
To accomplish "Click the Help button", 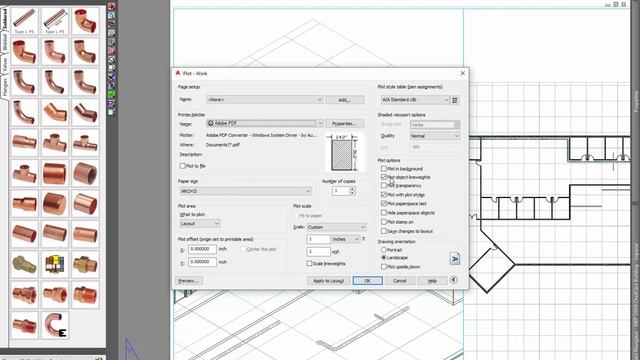I will (432, 281).
